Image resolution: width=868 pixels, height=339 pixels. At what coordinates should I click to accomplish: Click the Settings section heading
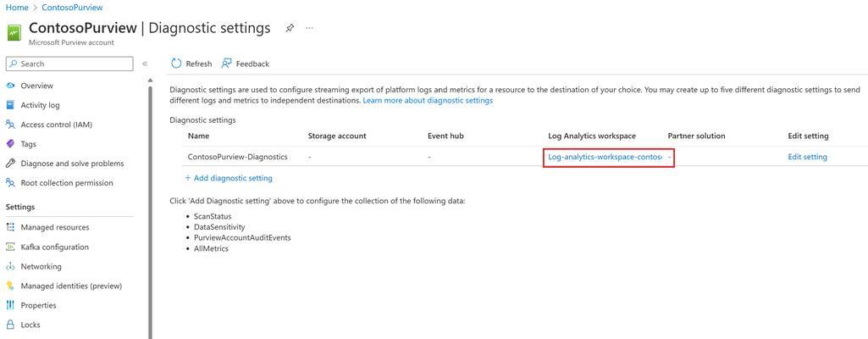pos(20,207)
